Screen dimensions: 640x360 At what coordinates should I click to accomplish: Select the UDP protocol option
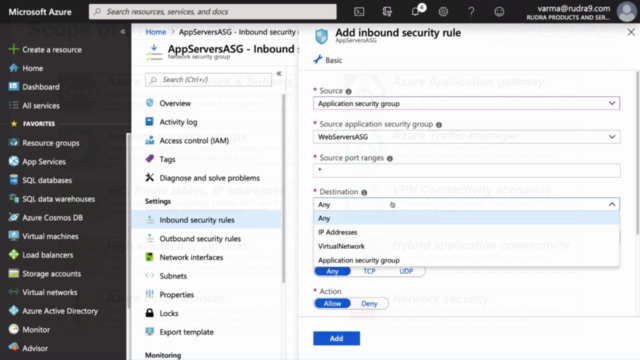406,271
